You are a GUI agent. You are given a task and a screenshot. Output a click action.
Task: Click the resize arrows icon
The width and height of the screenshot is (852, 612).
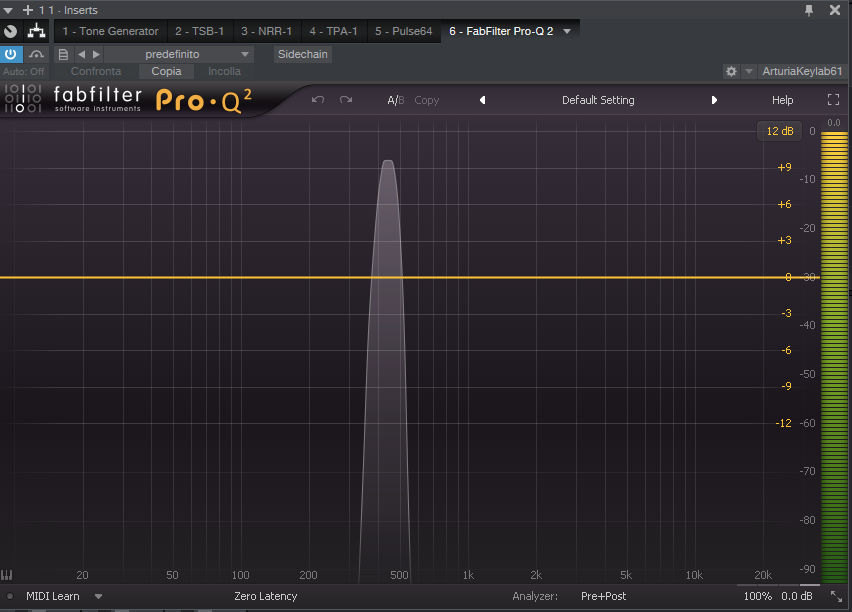tap(836, 596)
